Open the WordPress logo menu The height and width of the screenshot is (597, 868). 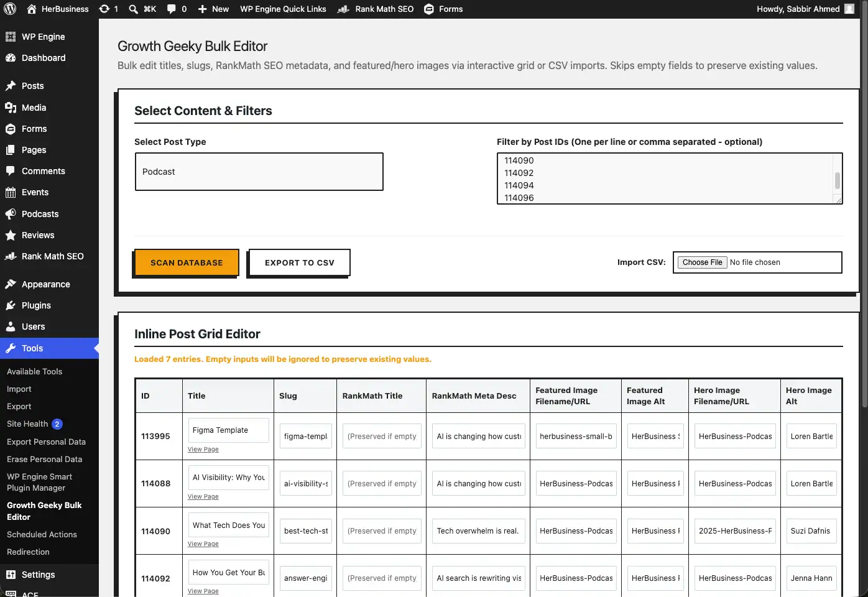(x=10, y=9)
